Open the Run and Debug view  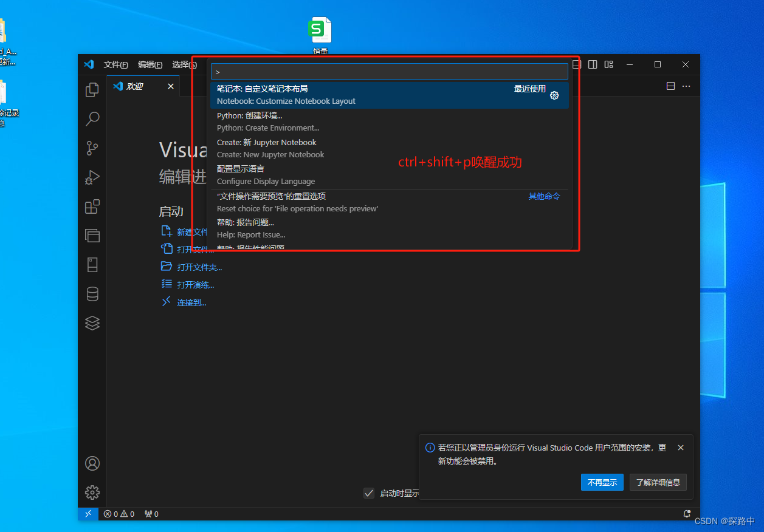(92, 177)
